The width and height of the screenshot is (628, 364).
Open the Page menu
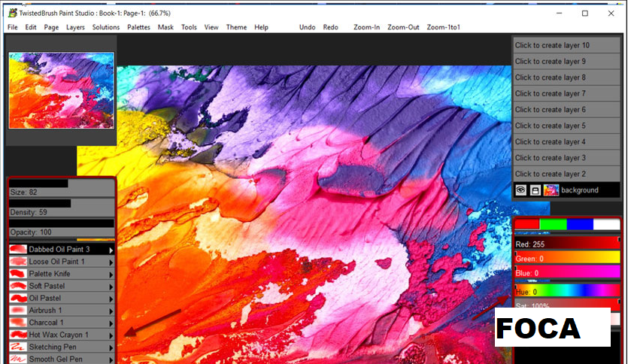[x=51, y=27]
